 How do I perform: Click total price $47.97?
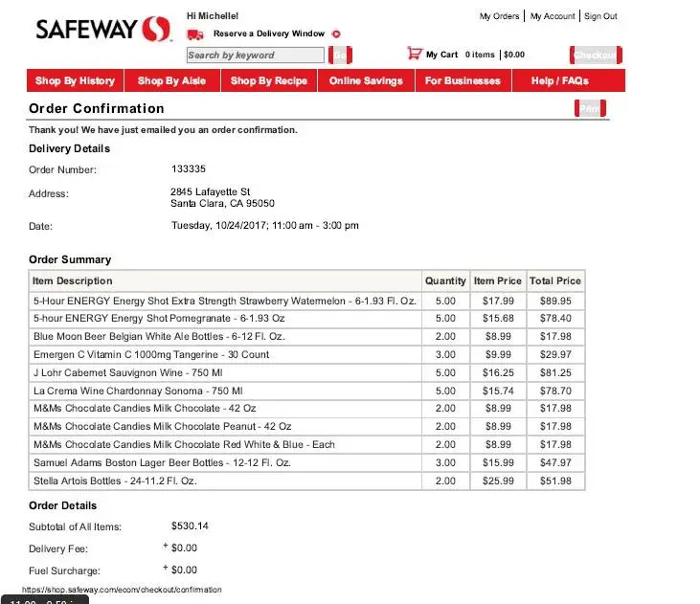pos(555,463)
